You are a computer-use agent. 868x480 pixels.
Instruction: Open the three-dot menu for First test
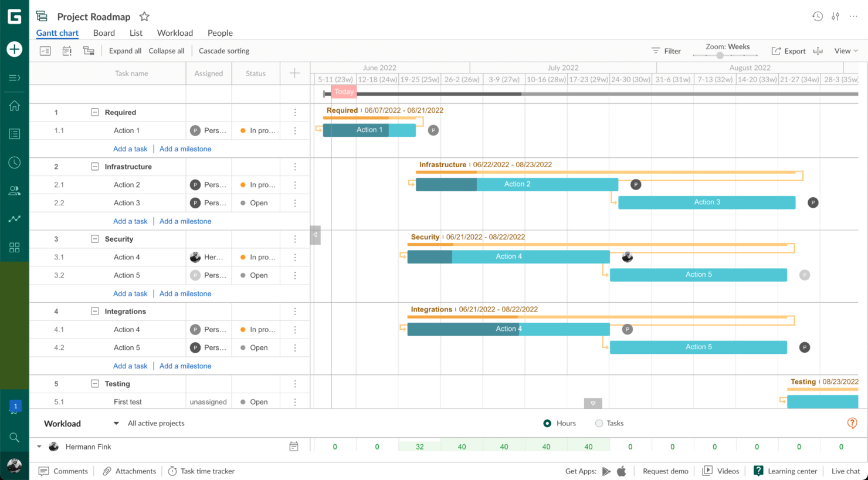(x=295, y=401)
